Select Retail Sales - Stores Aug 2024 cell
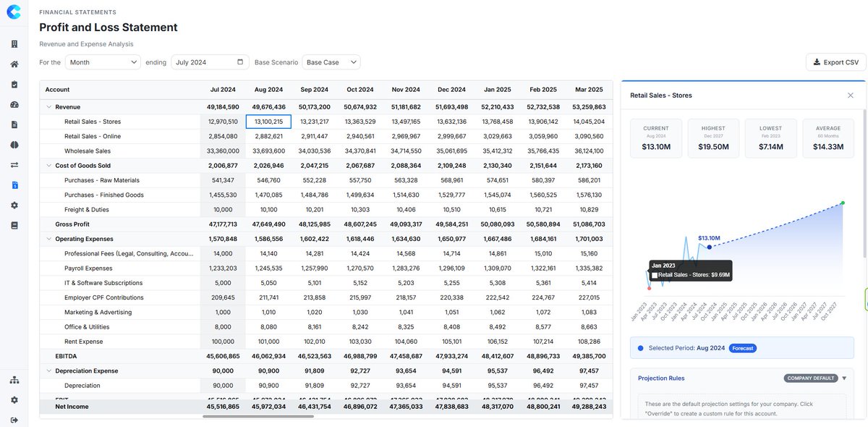This screenshot has width=868, height=427. point(268,122)
